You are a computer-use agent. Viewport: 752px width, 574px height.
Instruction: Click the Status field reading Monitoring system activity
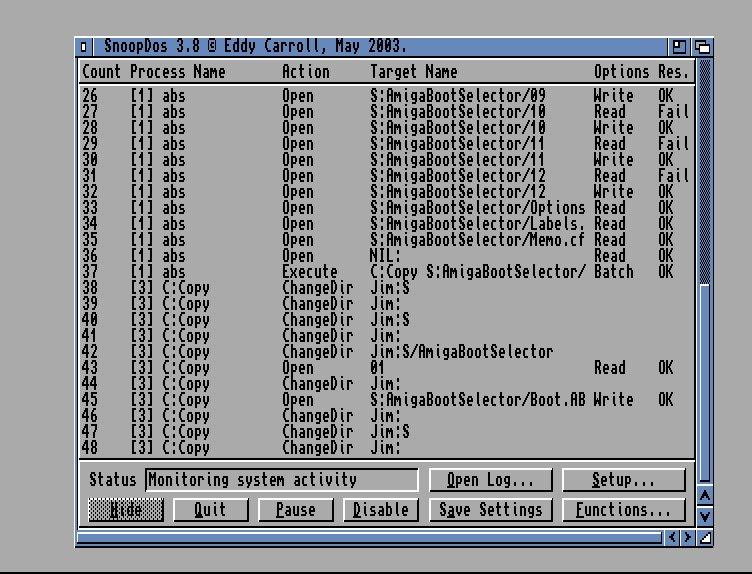[282, 480]
